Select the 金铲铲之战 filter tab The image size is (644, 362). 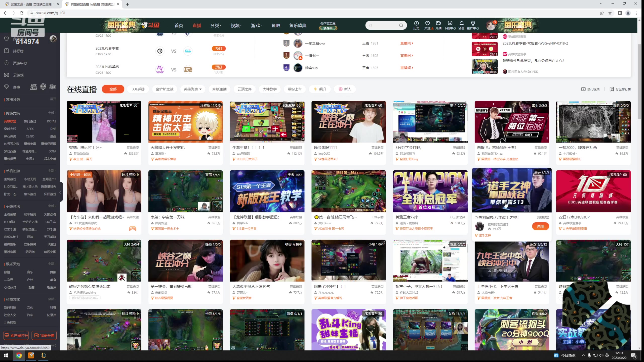click(165, 89)
